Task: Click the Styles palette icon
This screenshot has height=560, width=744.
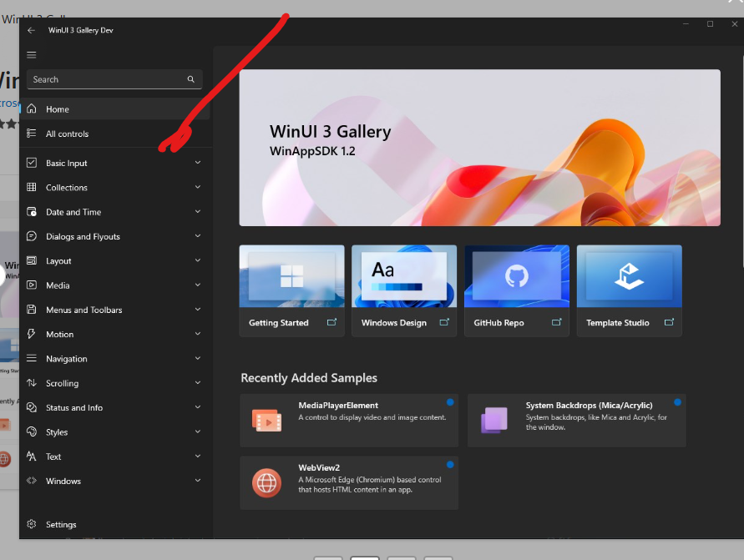Action: 32,431
